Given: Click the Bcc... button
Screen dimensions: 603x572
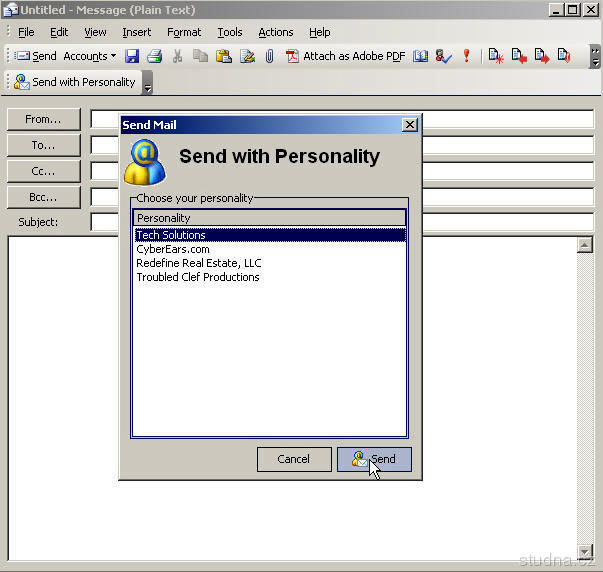Looking at the screenshot, I should pos(44,197).
